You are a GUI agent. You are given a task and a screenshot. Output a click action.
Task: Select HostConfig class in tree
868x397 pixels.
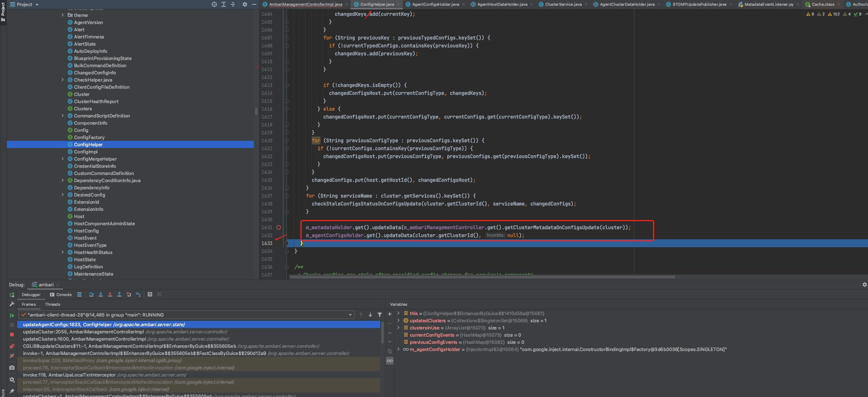[x=86, y=231]
